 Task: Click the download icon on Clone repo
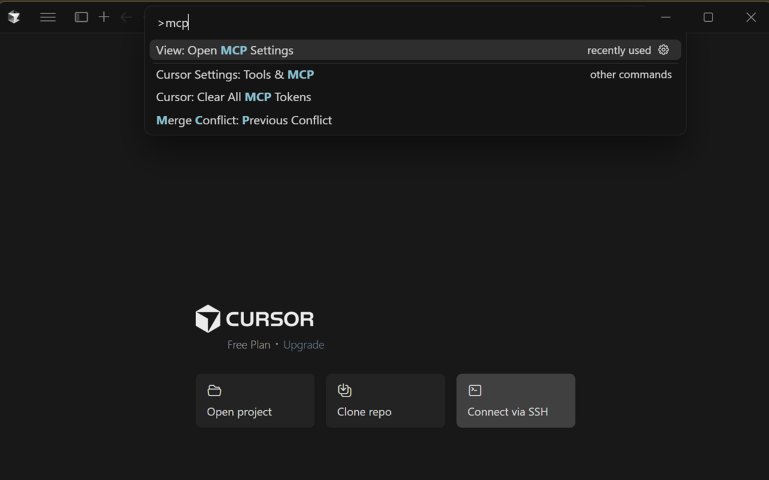(345, 390)
